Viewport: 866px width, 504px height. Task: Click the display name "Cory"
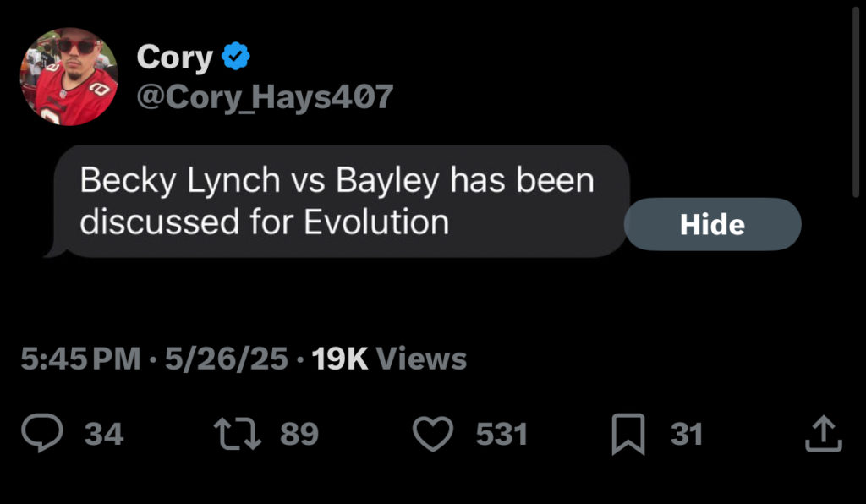click(x=174, y=58)
